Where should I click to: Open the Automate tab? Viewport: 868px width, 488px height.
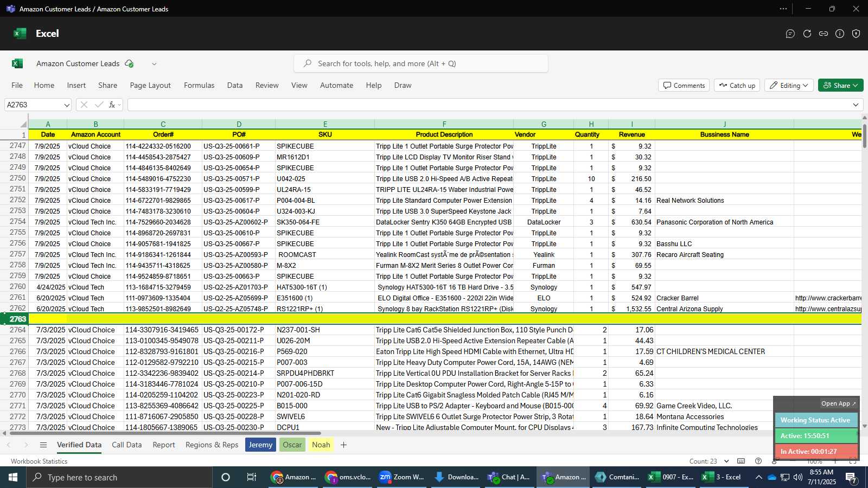click(x=336, y=85)
